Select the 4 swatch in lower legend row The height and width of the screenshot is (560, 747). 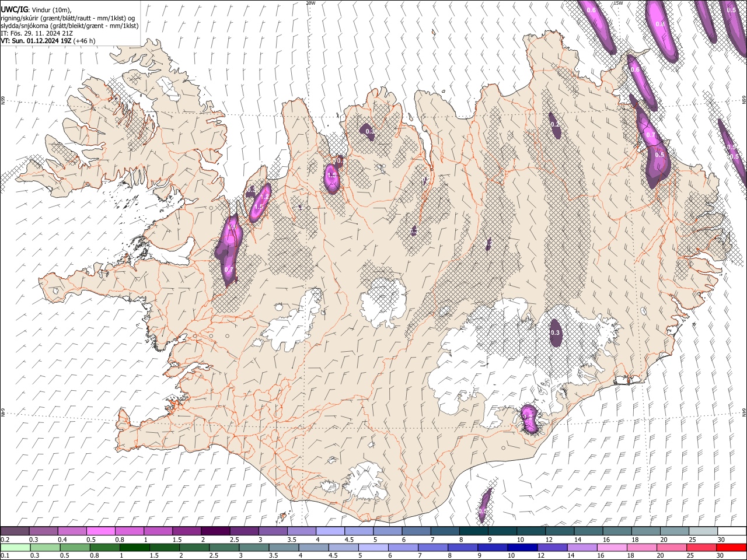tap(315, 547)
